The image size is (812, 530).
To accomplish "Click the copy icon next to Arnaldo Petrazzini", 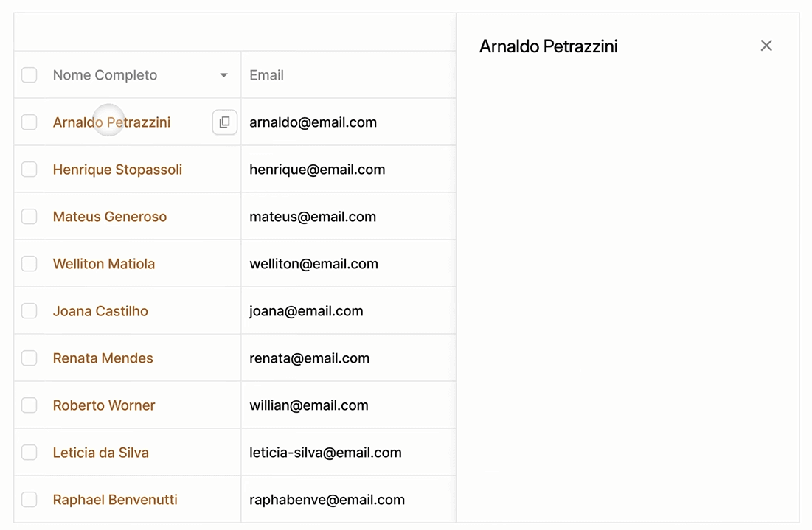I will pyautogui.click(x=224, y=122).
